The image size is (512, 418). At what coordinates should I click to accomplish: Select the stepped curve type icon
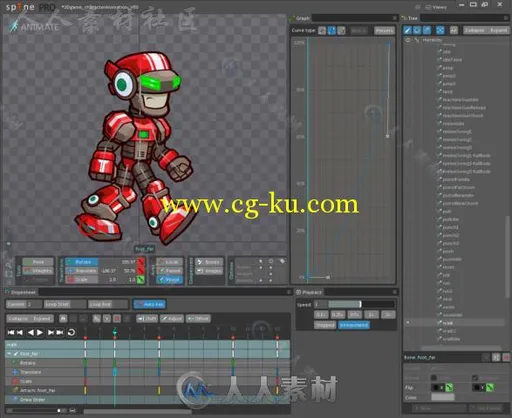tap(341, 31)
